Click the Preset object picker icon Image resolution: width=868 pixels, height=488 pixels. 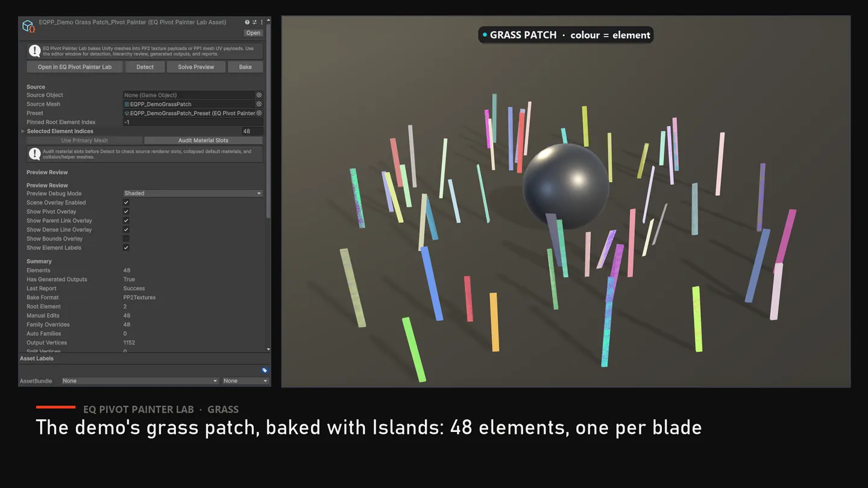point(259,113)
